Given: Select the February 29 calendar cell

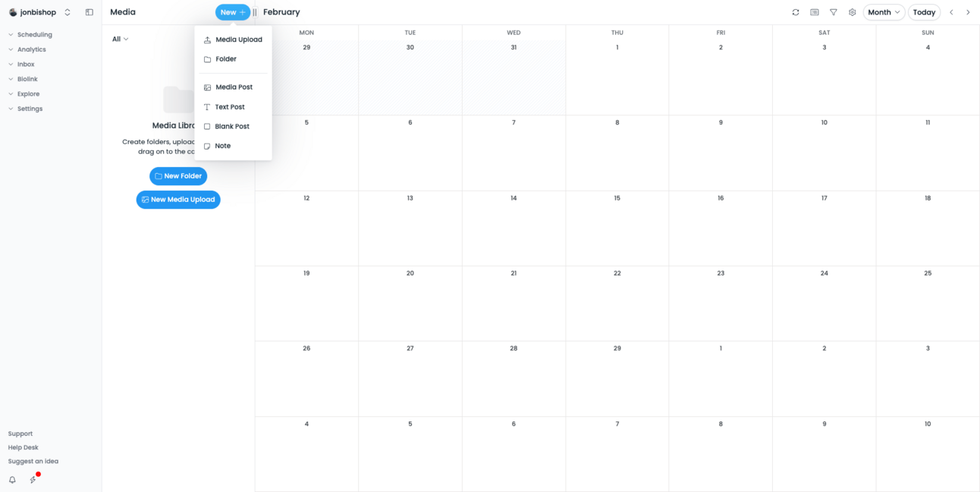Looking at the screenshot, I should (617, 379).
